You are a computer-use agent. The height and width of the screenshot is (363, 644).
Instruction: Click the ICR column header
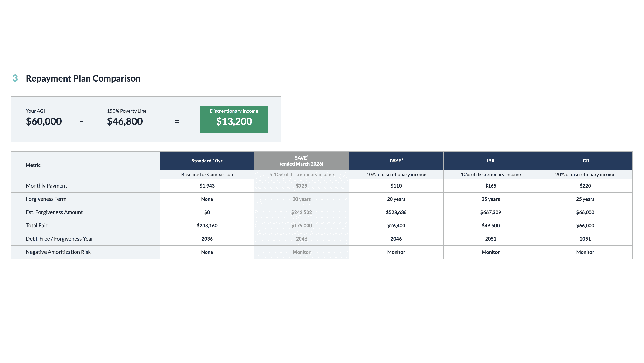[585, 161]
